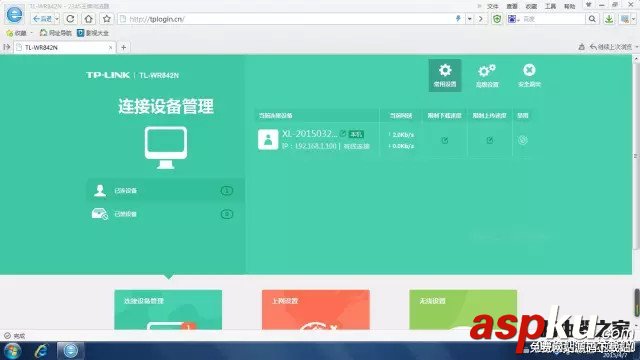Image resolution: width=640 pixels, height=360 pixels.
Task: Open the 网址导航 bookmark
Action: coord(56,33)
